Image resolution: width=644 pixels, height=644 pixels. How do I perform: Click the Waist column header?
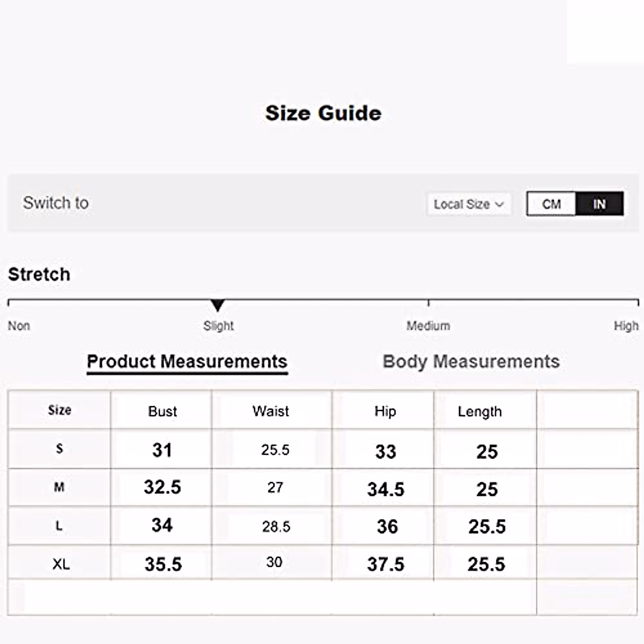[x=270, y=411]
